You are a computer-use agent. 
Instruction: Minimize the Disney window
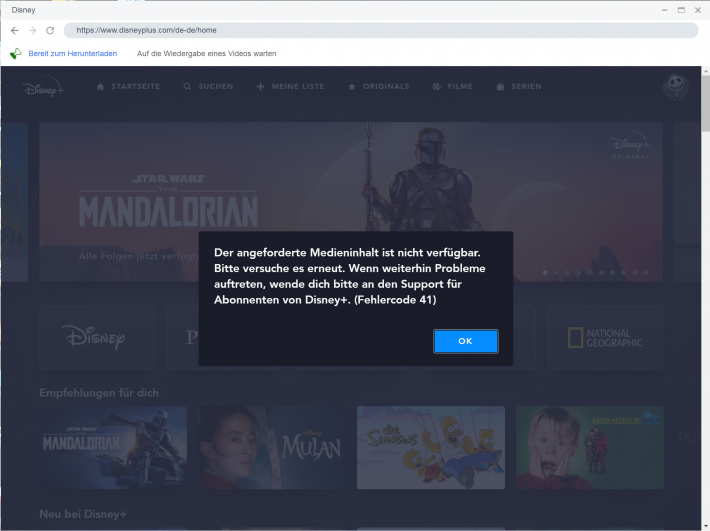coord(664,10)
